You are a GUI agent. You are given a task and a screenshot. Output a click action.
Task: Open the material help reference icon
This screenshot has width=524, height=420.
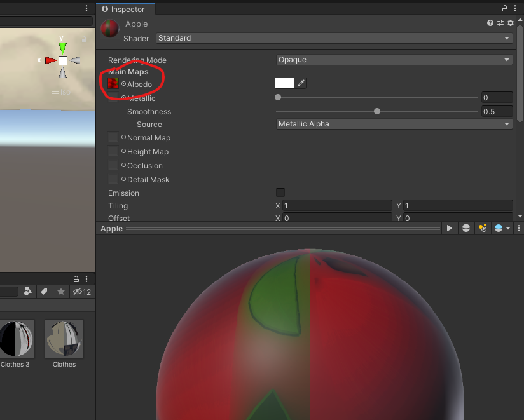click(x=490, y=23)
